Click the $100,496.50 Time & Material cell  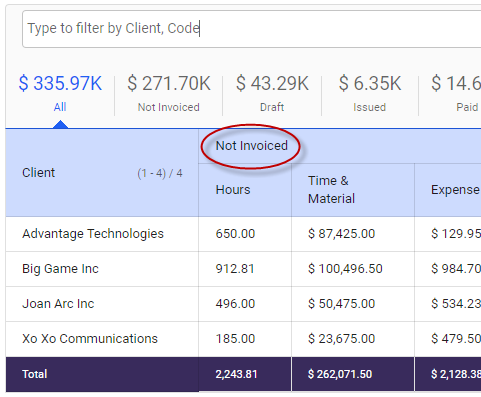345,269
